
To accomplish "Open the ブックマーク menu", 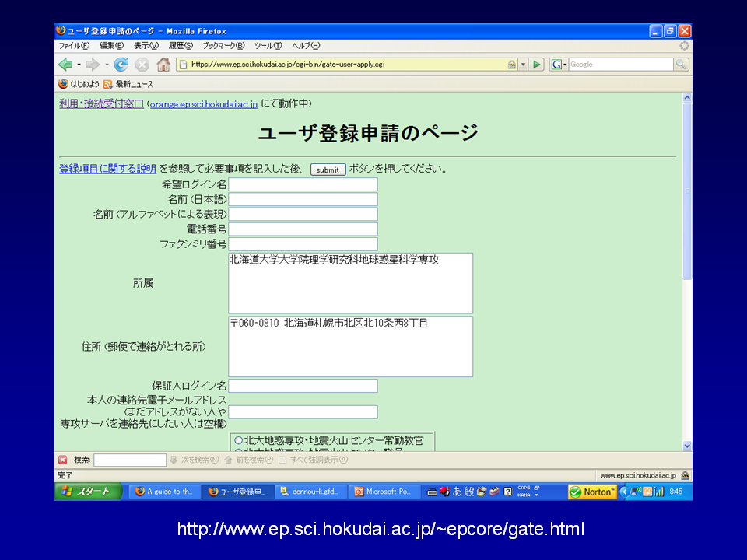I will tap(223, 46).
